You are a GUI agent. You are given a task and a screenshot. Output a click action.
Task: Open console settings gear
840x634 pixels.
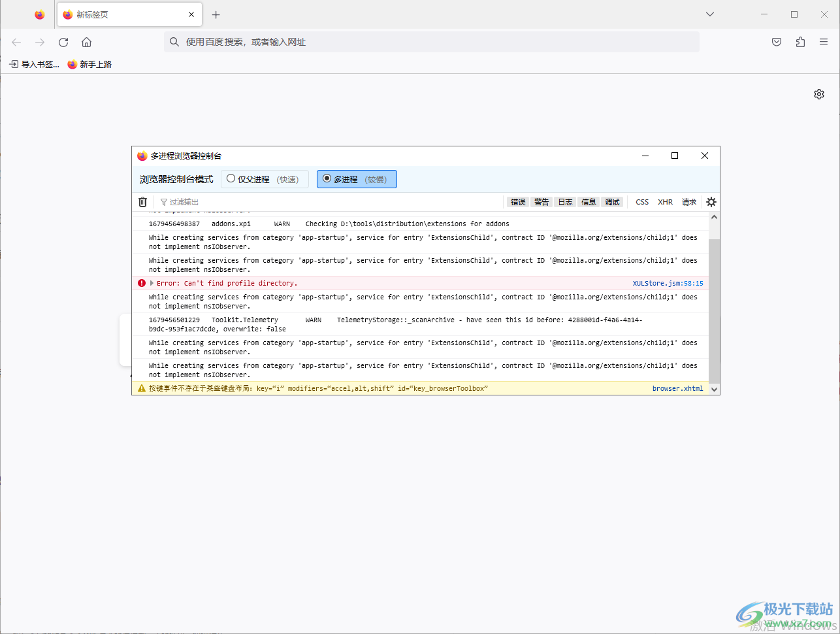[x=711, y=202]
